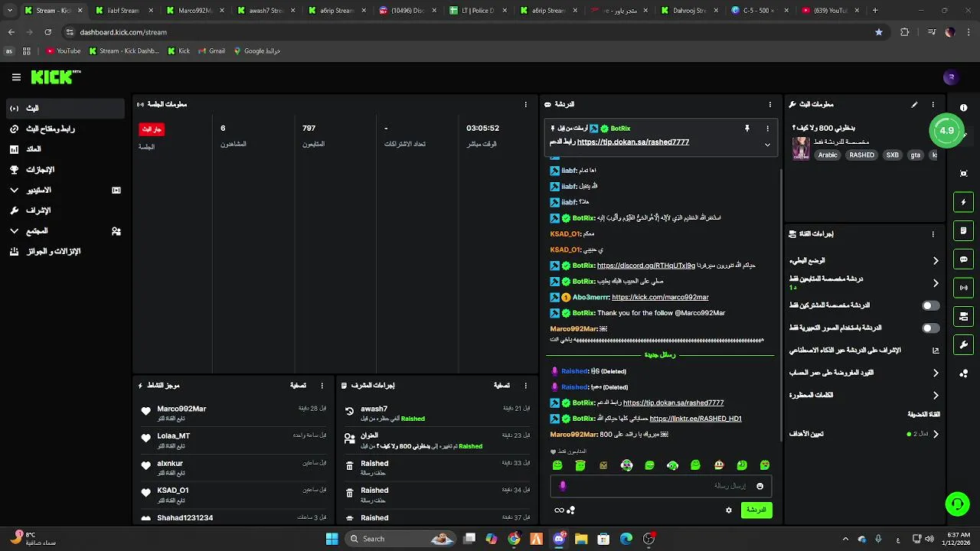Expand the Community sidebar section
This screenshot has height=551, width=980.
tap(65, 231)
